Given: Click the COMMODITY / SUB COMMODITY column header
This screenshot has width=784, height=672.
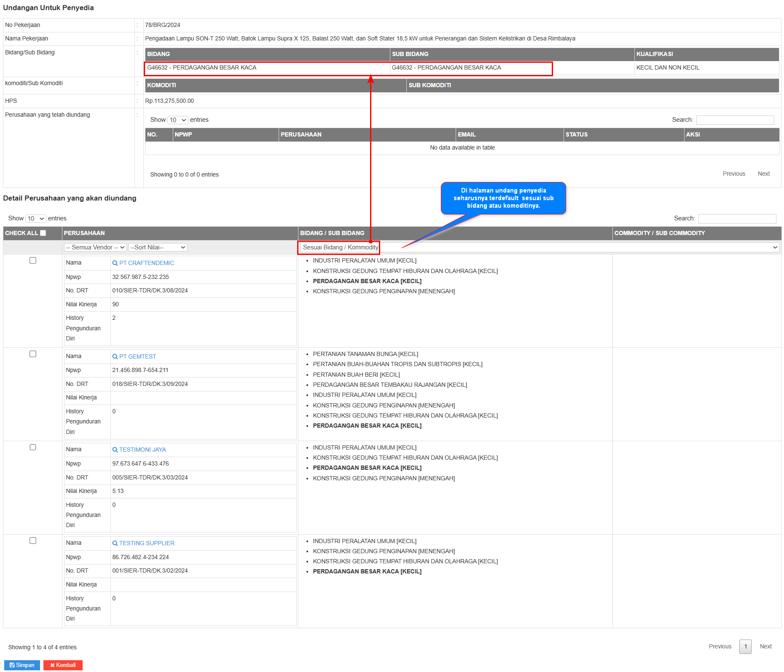Looking at the screenshot, I should point(697,233).
